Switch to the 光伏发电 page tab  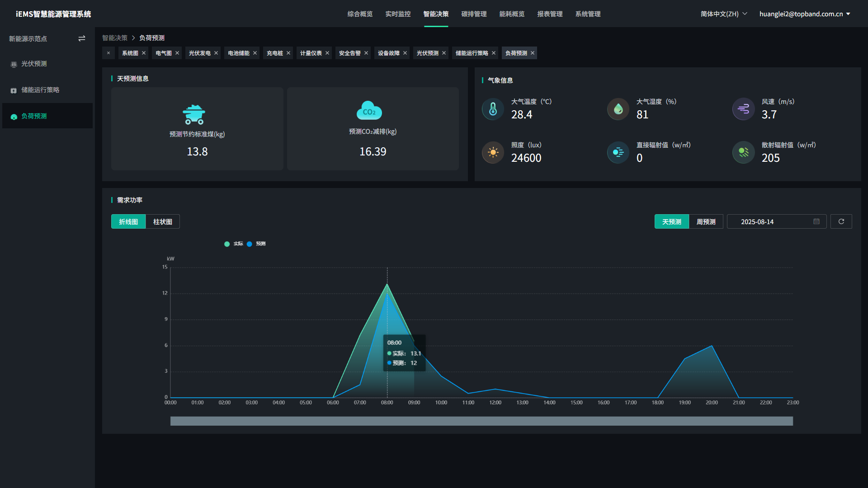[199, 53]
